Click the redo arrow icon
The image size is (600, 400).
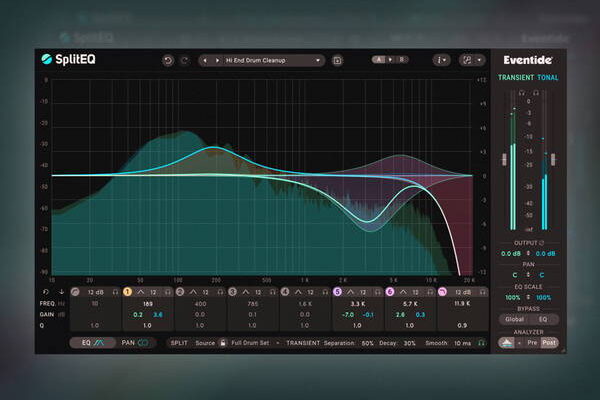pyautogui.click(x=184, y=60)
